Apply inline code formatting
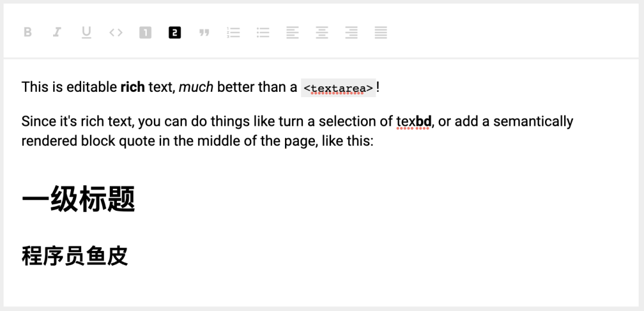This screenshot has width=644, height=311. (116, 32)
